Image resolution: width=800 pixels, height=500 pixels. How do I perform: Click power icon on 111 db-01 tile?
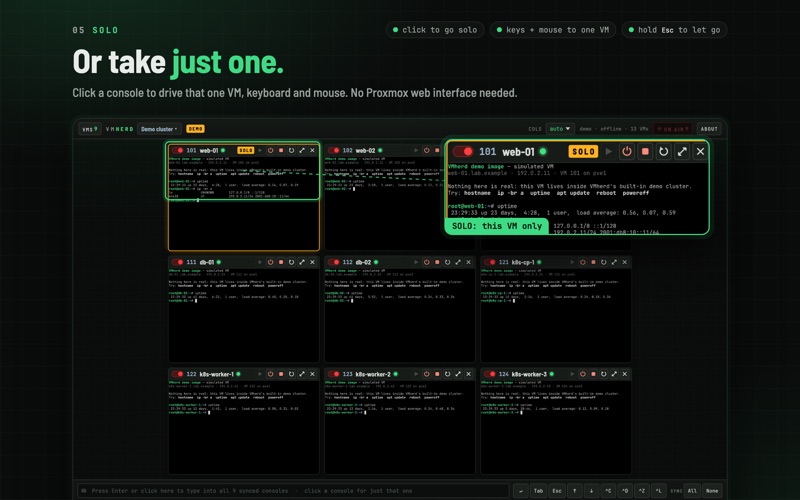270,262
